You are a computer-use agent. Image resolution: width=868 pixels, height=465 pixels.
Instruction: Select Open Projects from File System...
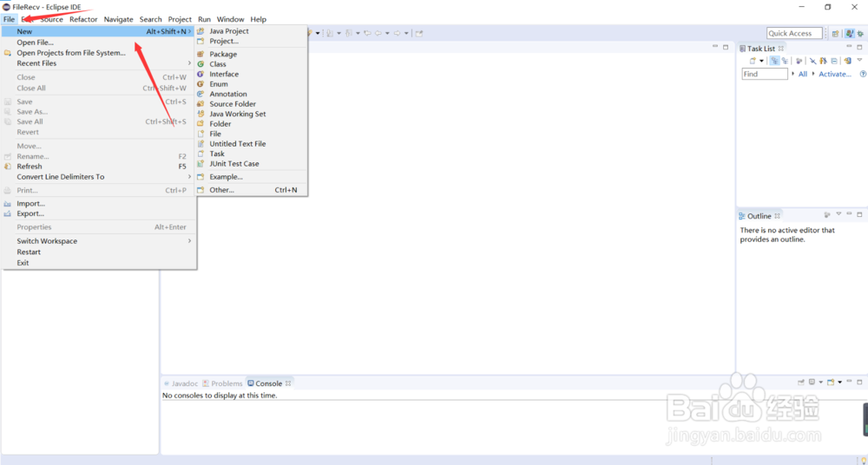coord(99,53)
